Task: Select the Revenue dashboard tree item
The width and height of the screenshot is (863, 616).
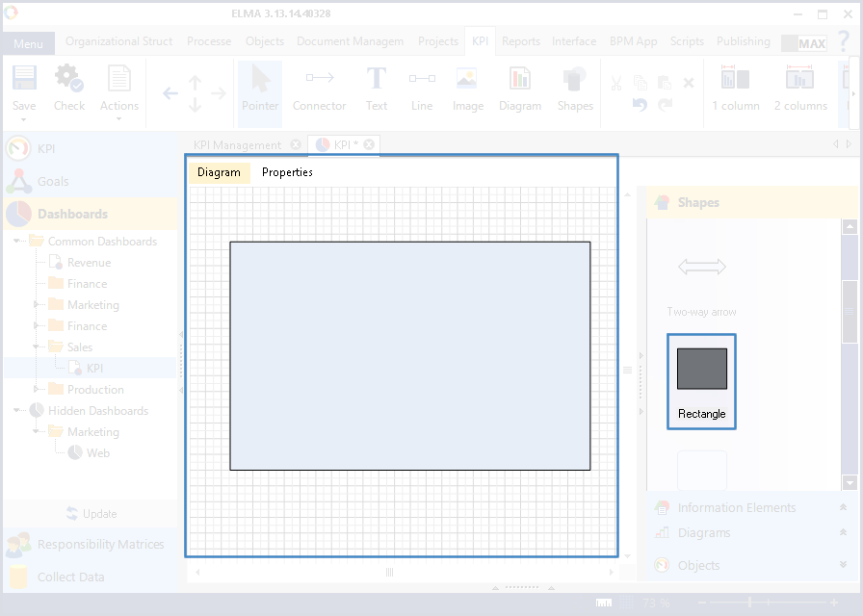Action: click(x=89, y=263)
